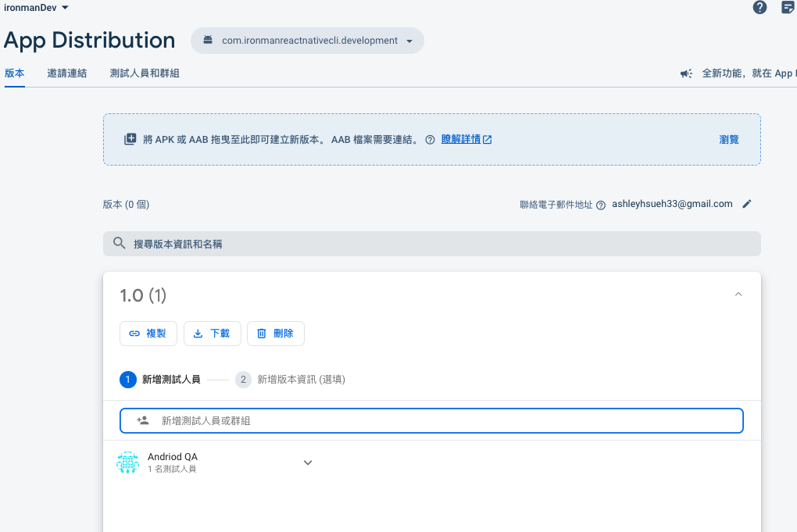Image resolution: width=797 pixels, height=532 pixels.
Task: Click the 1.0 (1) version title
Action: click(143, 295)
